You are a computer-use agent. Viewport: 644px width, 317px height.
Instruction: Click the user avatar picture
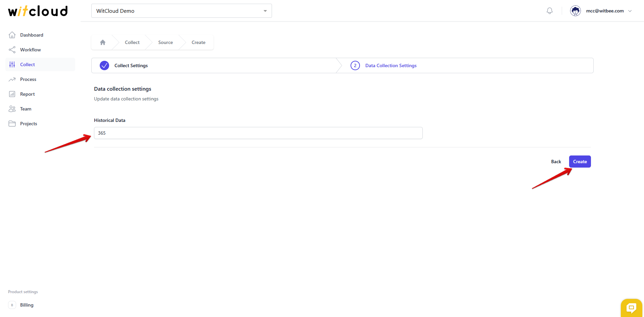click(576, 11)
